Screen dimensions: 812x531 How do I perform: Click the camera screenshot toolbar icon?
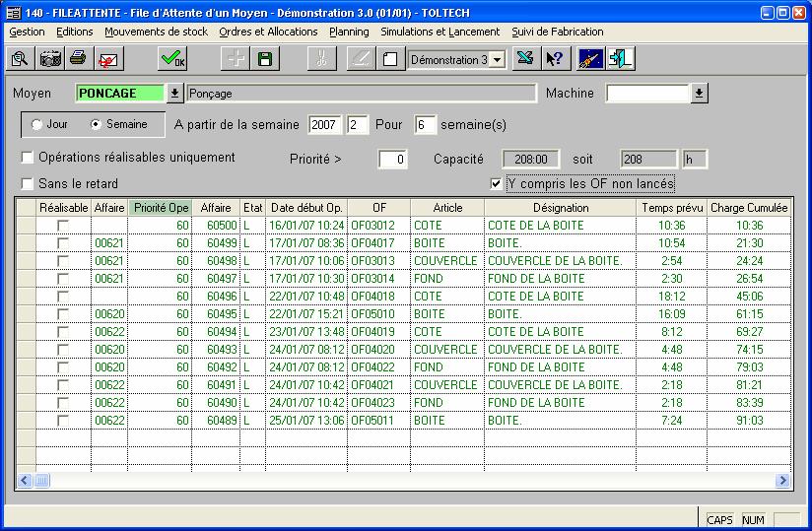tap(49, 58)
